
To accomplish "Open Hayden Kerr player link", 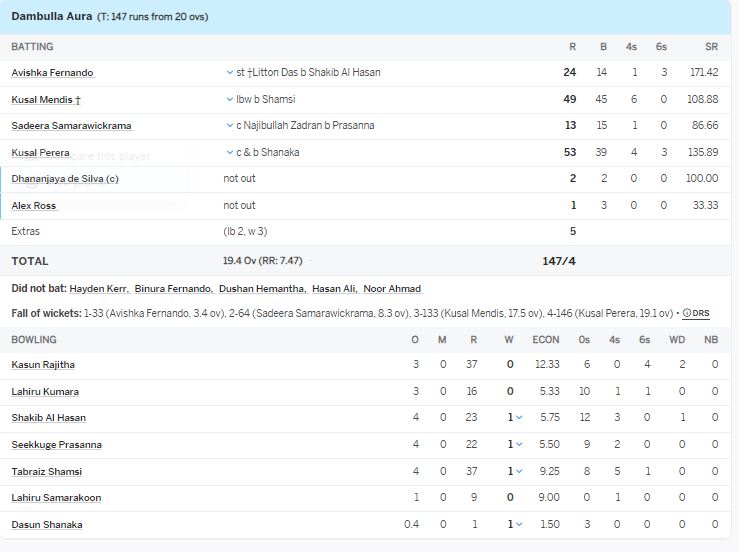I will click(x=98, y=289).
